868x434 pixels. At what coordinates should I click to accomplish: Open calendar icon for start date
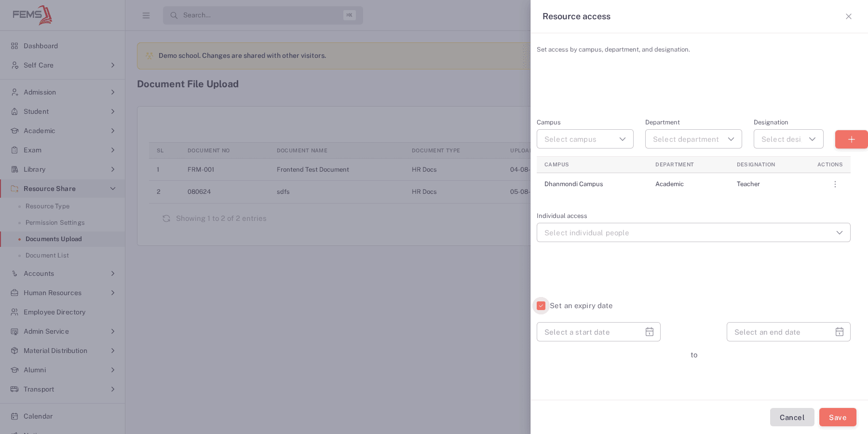650,332
